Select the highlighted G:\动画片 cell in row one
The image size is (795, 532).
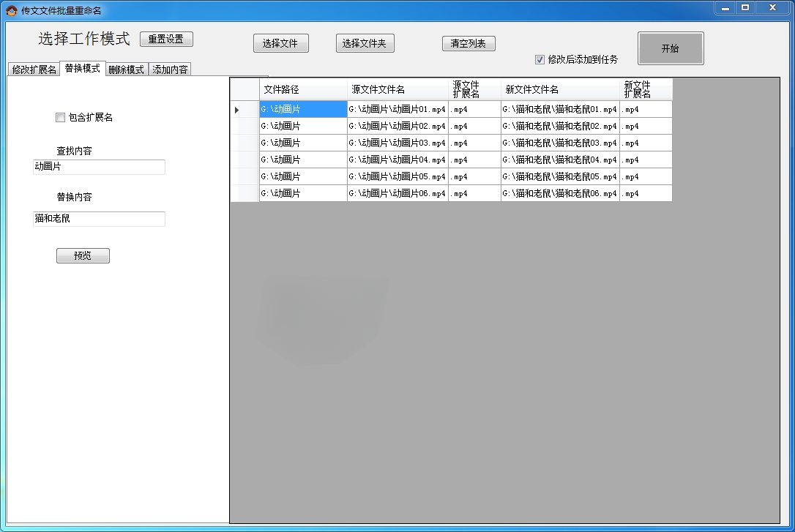[x=302, y=108]
